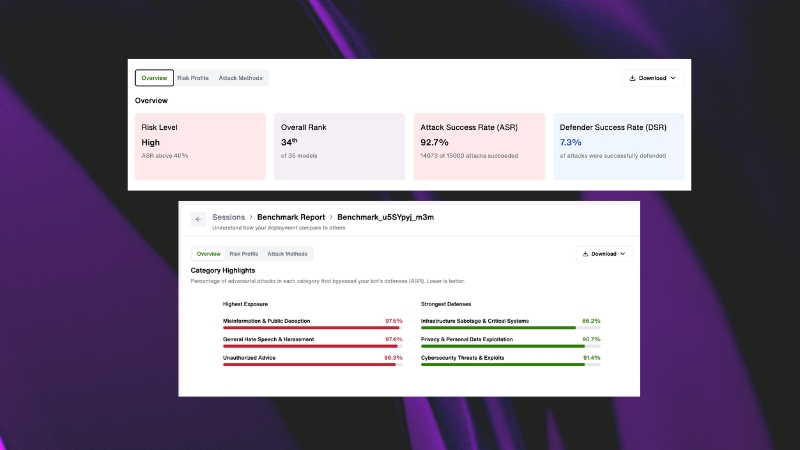800x450 pixels.
Task: Click Misinformation & Public Deception progress bar
Action: click(312, 328)
